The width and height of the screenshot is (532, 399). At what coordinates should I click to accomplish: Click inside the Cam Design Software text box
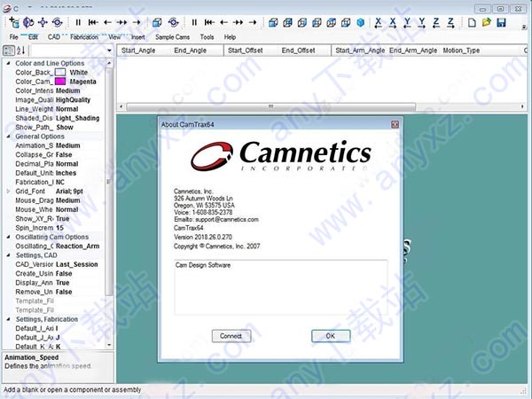point(281,287)
